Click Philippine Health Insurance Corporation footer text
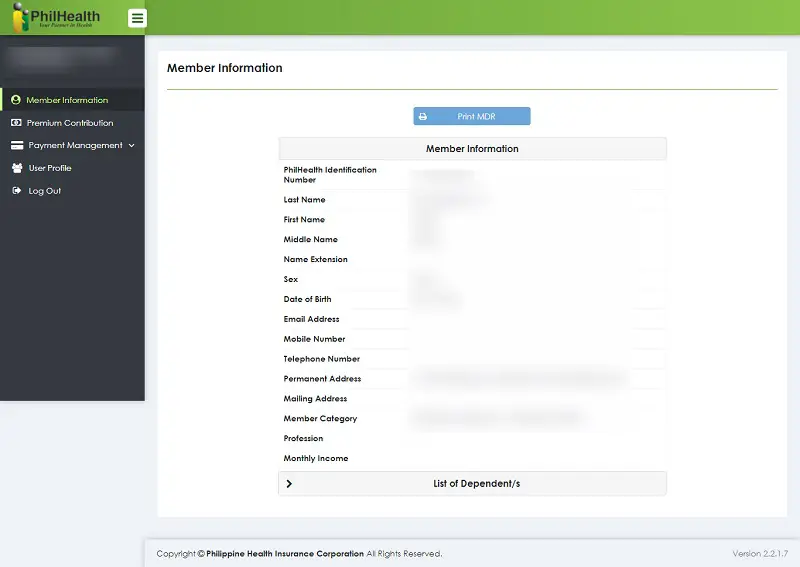Screen dimensions: 800x567 point(285,554)
